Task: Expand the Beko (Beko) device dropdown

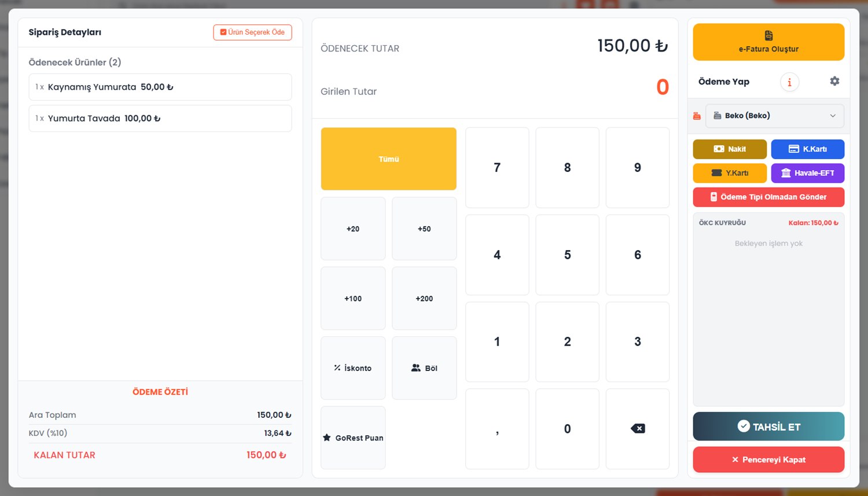Action: tap(775, 116)
